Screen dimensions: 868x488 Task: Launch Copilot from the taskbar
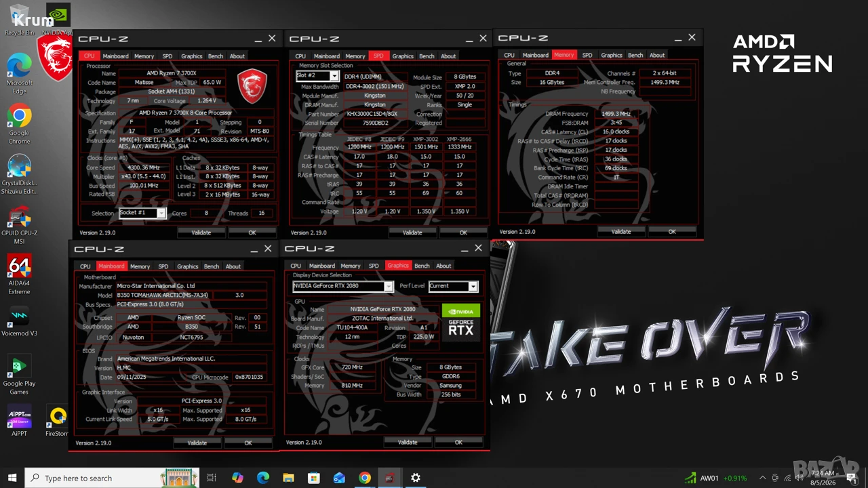click(x=237, y=478)
